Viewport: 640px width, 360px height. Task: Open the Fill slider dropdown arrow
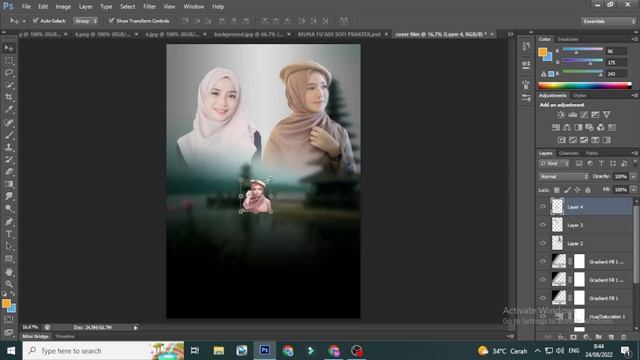633,190
